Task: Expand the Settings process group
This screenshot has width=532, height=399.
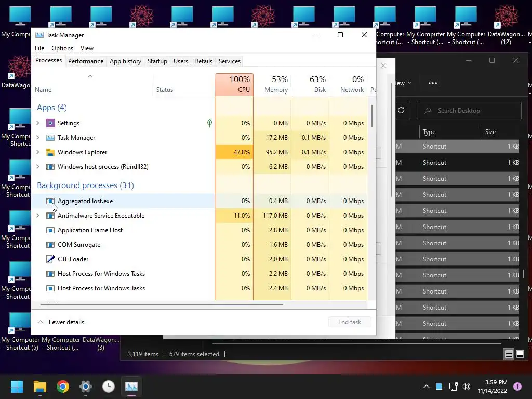Action: point(37,123)
